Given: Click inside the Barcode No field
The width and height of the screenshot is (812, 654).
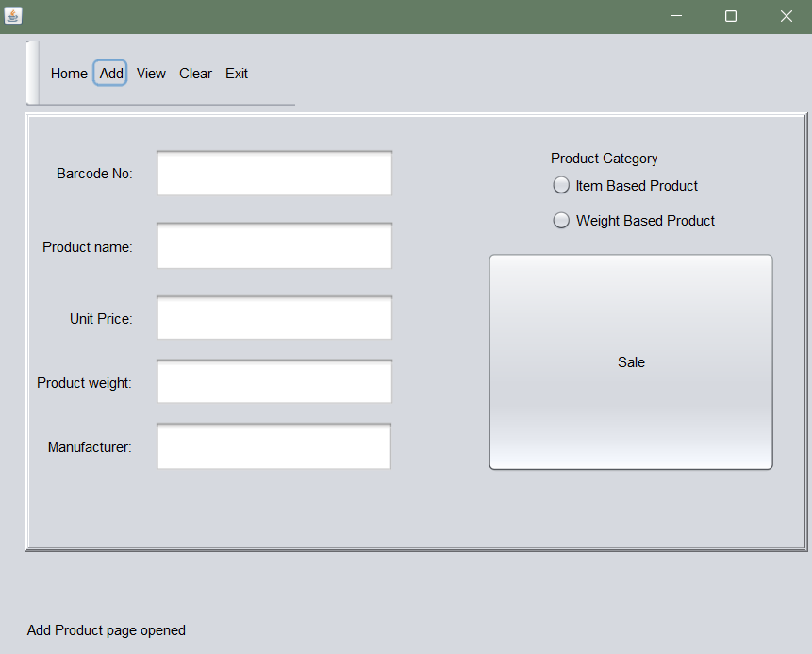Looking at the screenshot, I should [273, 173].
